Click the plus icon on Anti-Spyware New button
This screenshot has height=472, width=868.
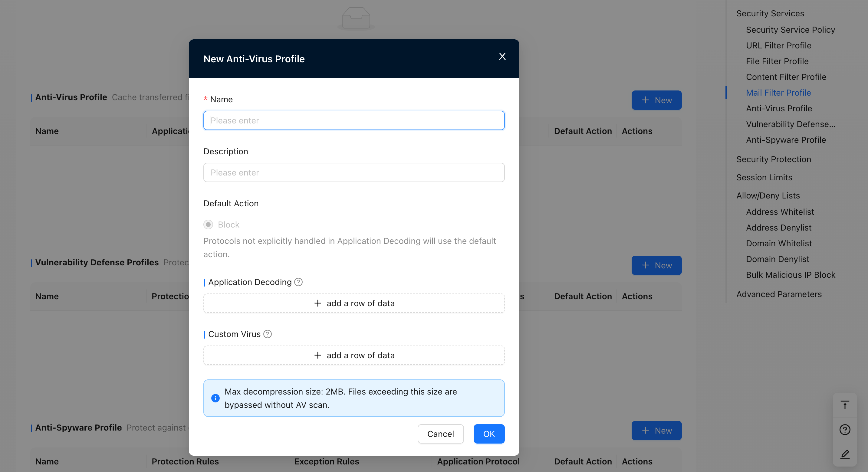[x=645, y=431]
